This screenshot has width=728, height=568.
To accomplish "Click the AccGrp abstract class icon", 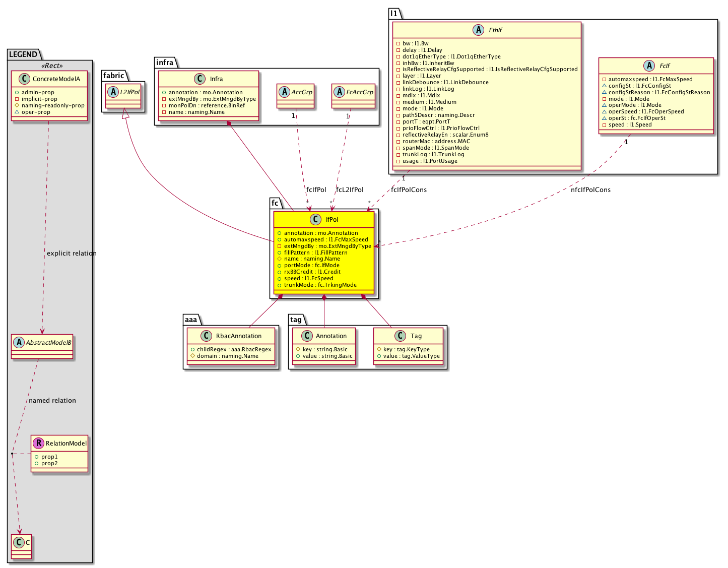I will tap(285, 92).
